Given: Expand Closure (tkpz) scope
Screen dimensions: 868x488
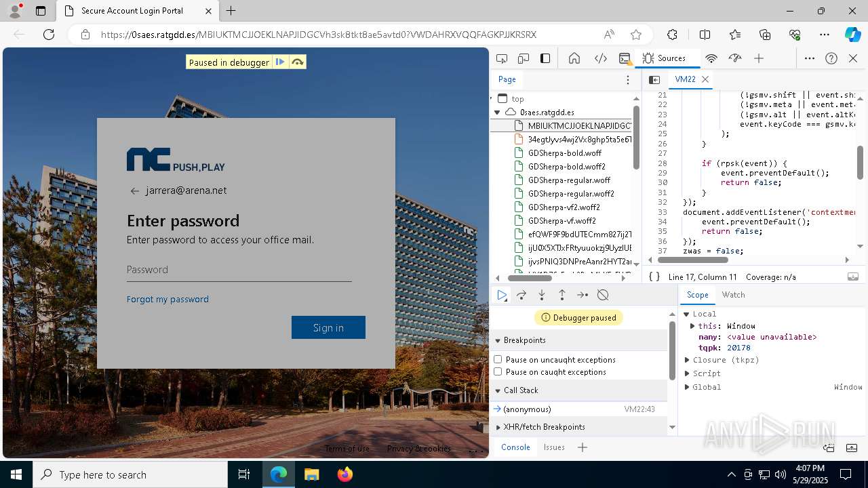Looking at the screenshot, I should pos(686,360).
